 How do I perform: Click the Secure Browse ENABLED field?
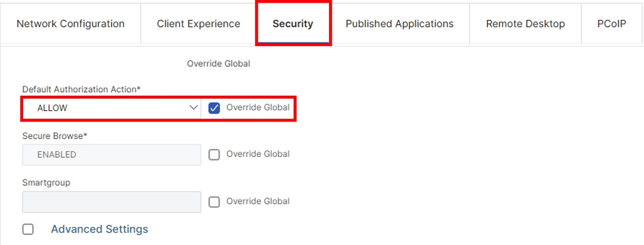(112, 155)
